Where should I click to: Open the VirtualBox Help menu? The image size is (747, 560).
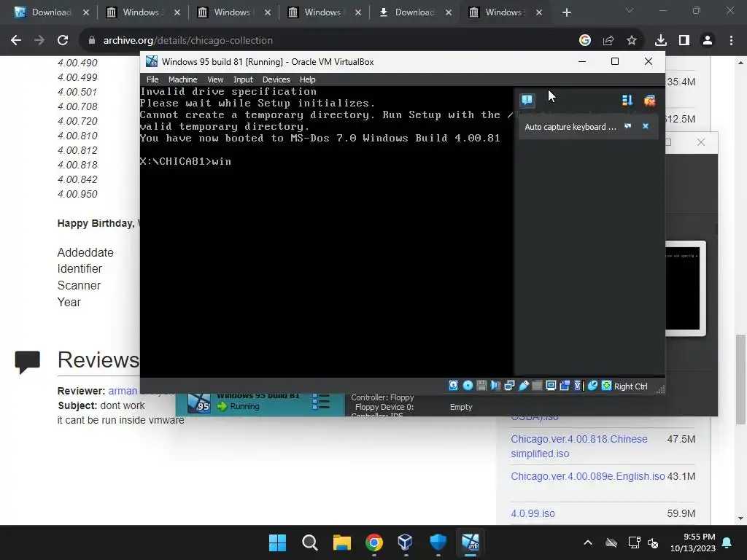307,79
